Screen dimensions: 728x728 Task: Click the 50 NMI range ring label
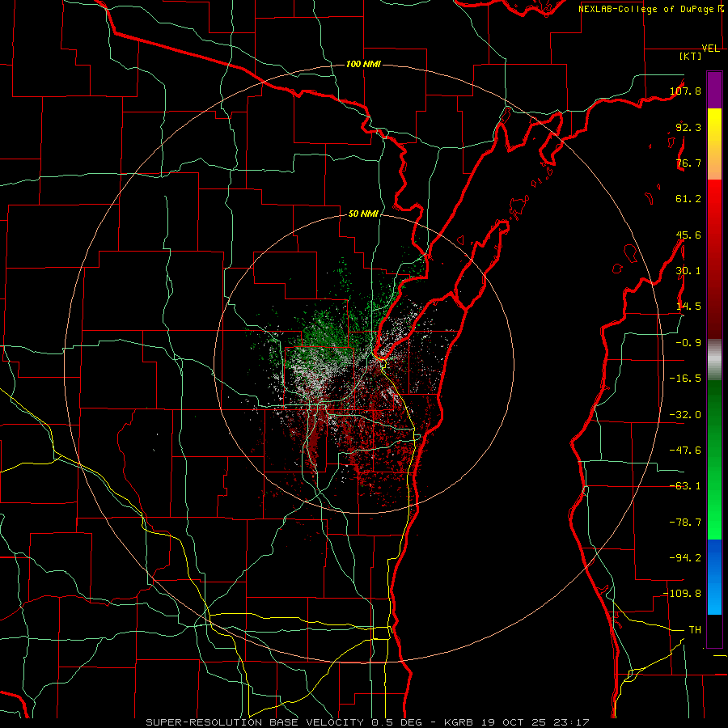363,214
